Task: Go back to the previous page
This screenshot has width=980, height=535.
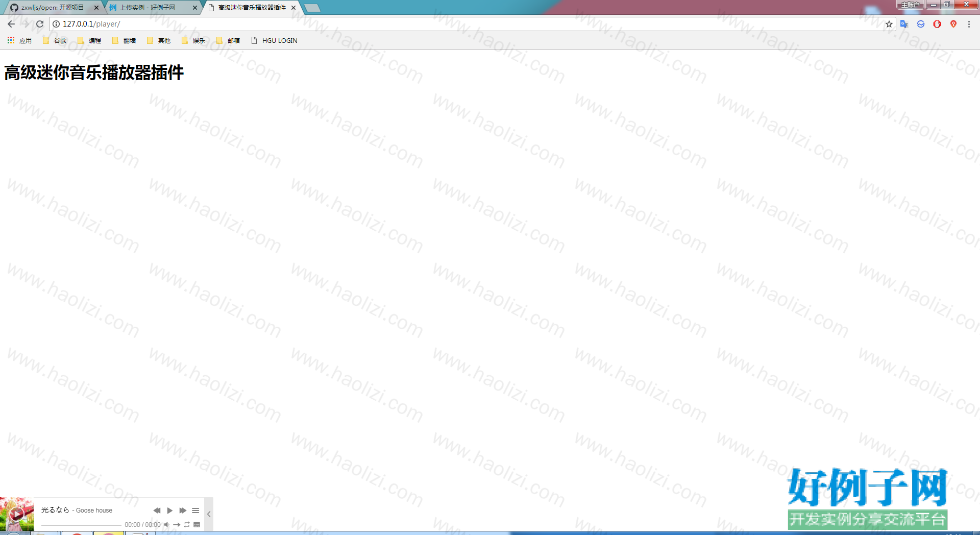Action: click(x=11, y=24)
